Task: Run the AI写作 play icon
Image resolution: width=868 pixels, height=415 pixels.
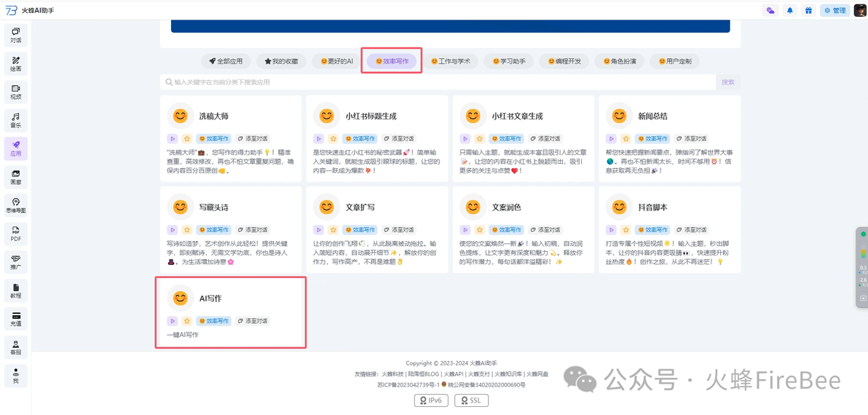Action: pos(172,321)
